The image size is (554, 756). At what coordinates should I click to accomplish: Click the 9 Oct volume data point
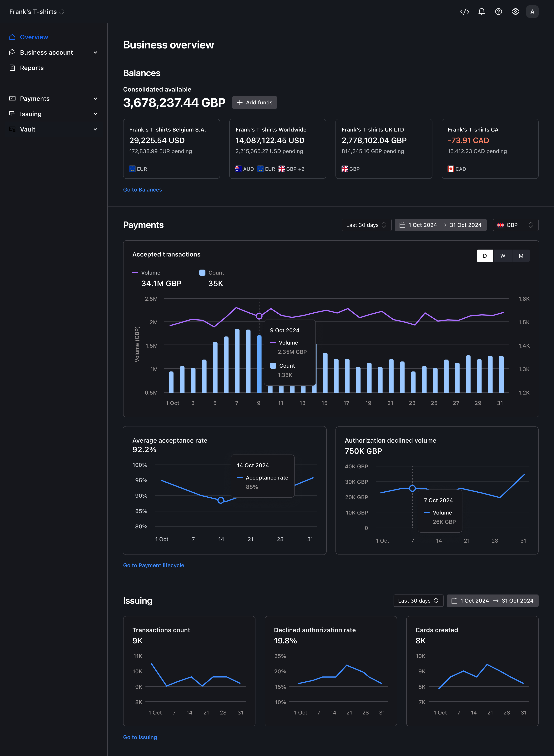(x=259, y=316)
